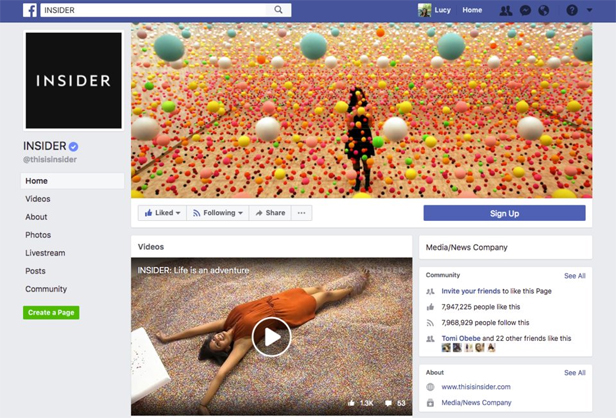
Task: Click the thumbs-up icon beside 7,947,225 likes
Action: tap(431, 307)
